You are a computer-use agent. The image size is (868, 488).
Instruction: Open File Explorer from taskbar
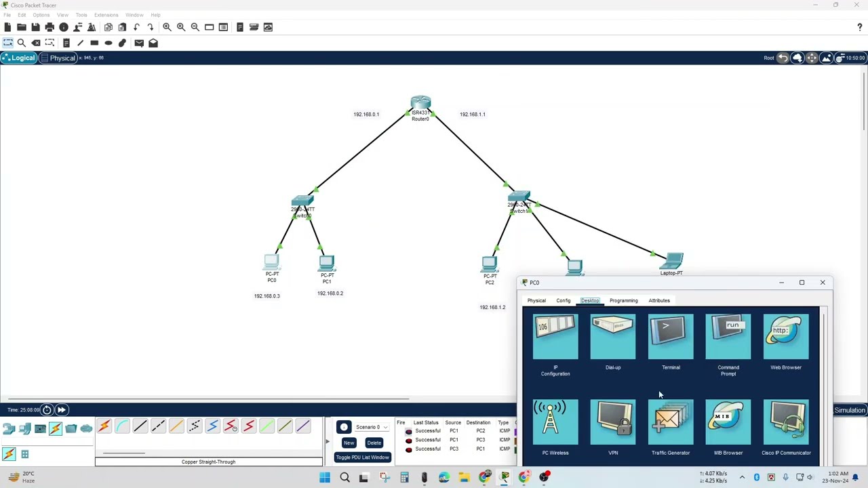pos(464,478)
